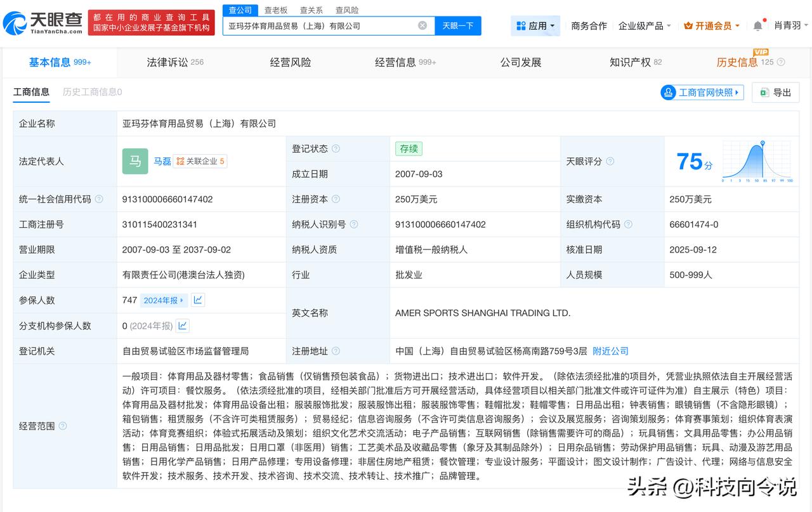The height and width of the screenshot is (512, 812).
Task: Expand the 2024年报 report selector
Action: [x=164, y=300]
